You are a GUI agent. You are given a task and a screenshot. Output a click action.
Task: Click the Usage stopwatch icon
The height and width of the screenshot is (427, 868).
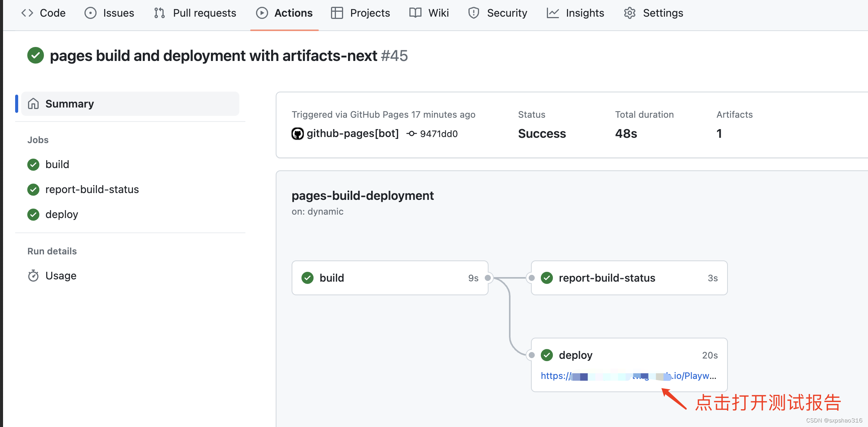[33, 276]
